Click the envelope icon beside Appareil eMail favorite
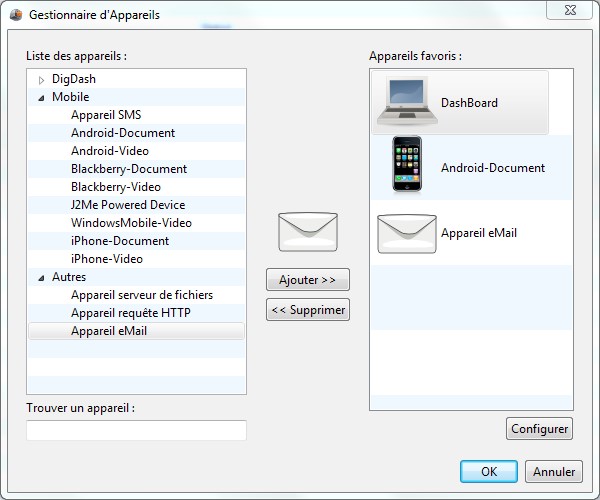Image resolution: width=600 pixels, height=500 pixels. (407, 233)
